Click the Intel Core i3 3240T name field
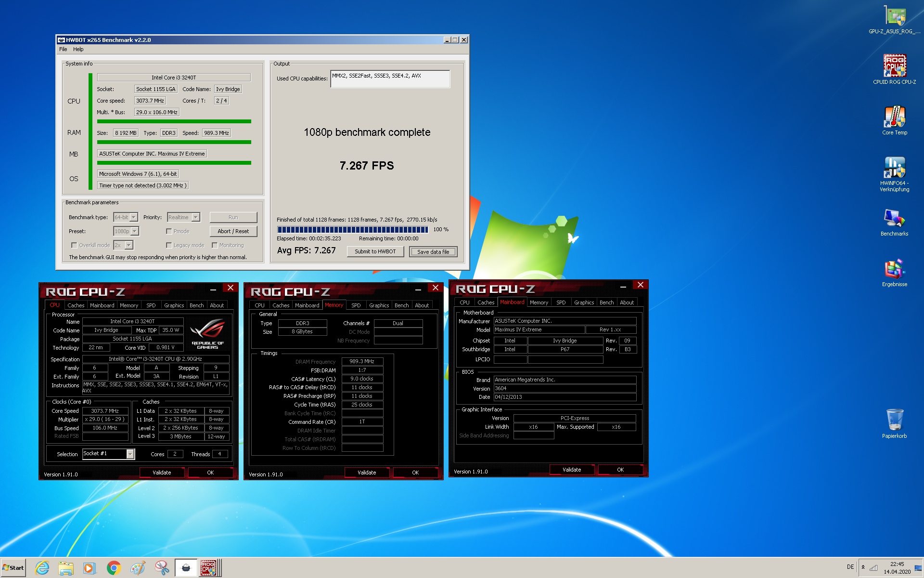924x578 pixels. (x=174, y=78)
